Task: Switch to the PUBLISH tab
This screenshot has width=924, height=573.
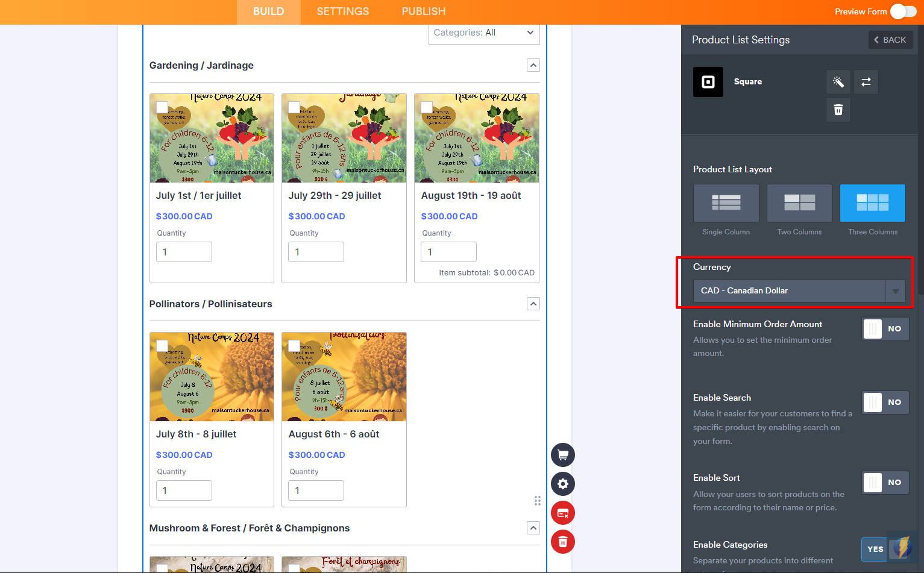Action: click(424, 11)
